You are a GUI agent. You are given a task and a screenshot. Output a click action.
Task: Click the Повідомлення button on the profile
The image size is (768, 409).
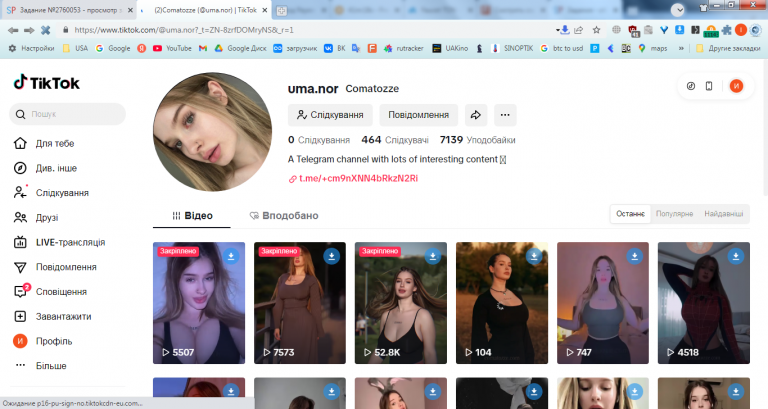point(418,115)
